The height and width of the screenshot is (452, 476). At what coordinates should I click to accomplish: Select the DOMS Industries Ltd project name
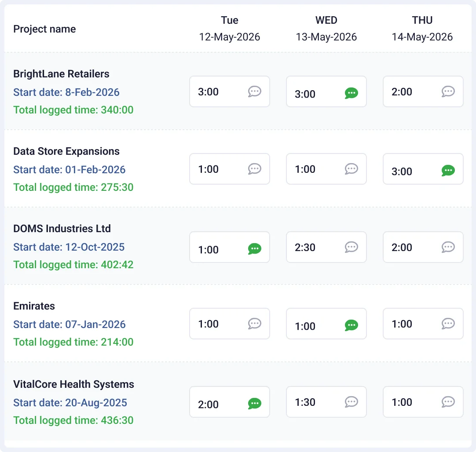point(62,229)
